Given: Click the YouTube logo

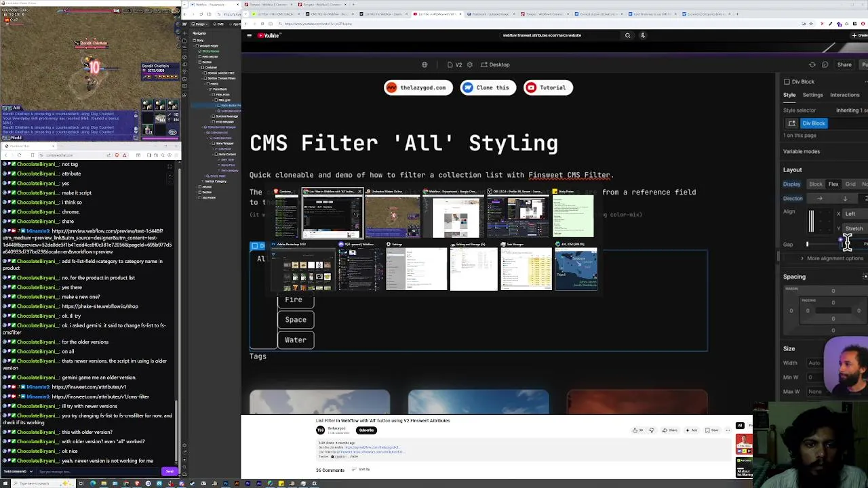Looking at the screenshot, I should click(269, 35).
